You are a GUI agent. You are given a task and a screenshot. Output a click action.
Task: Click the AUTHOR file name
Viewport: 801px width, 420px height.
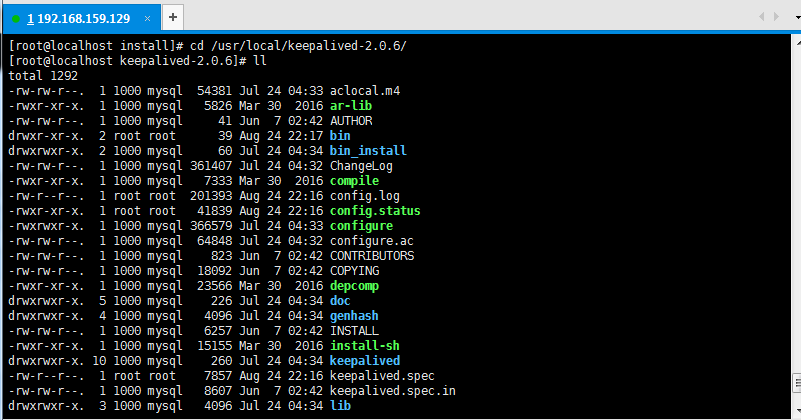(351, 121)
